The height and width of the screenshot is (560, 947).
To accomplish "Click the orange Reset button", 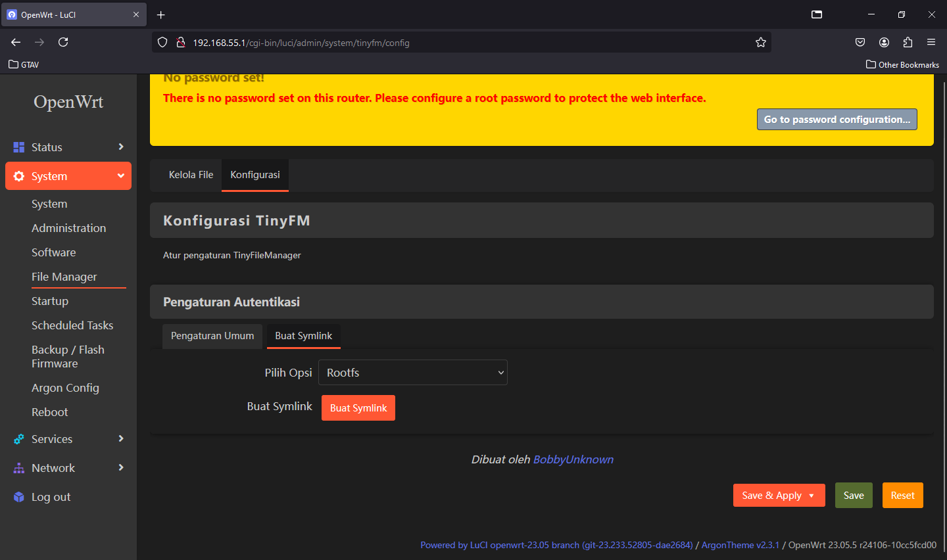I will pyautogui.click(x=902, y=496).
